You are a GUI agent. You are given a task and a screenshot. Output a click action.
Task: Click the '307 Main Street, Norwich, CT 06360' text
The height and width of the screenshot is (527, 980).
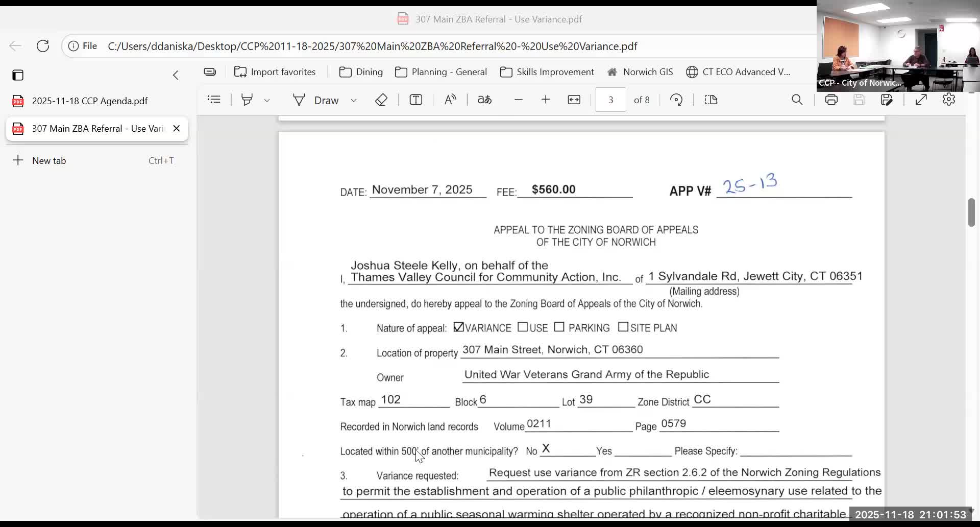pos(552,350)
